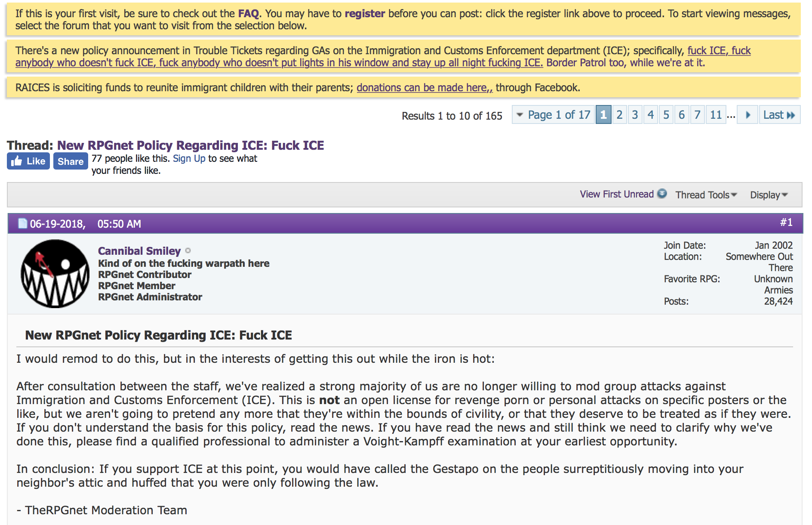Go to page 2 of the thread
812x525 pixels.
point(619,115)
